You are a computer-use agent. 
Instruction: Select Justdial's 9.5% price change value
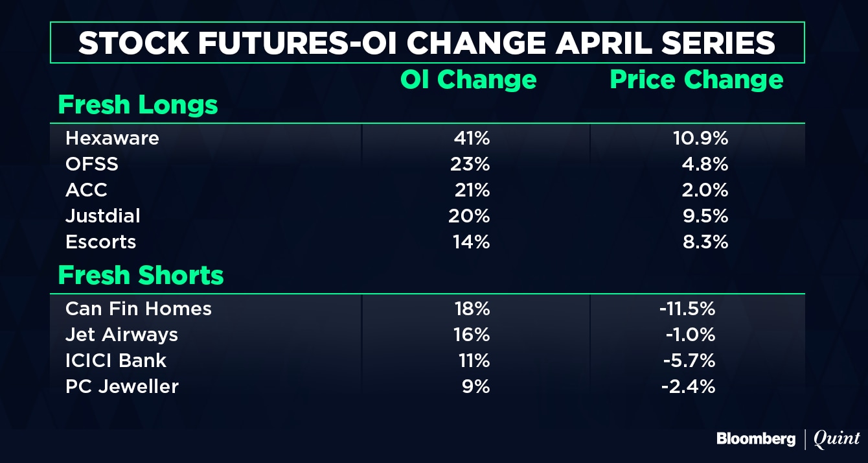[705, 216]
